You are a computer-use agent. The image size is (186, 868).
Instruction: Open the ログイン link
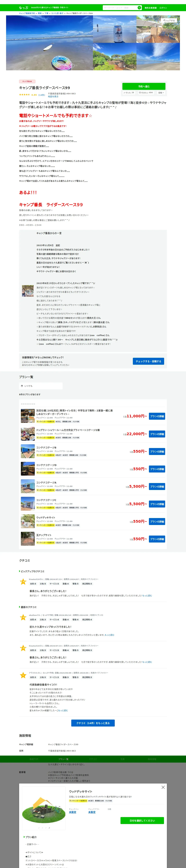tap(163, 8)
